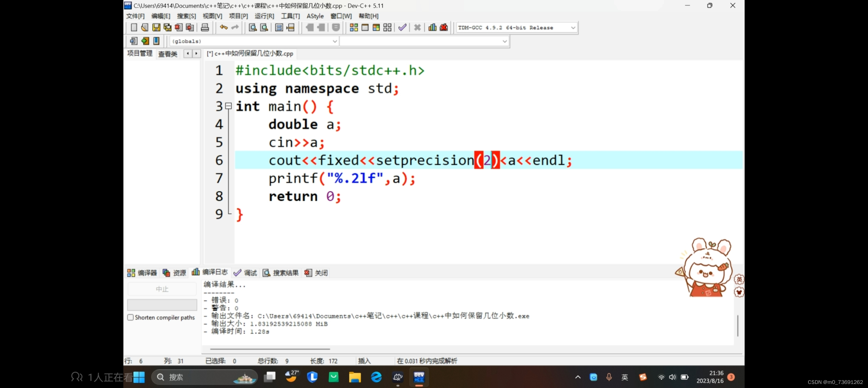Click the Redo toolbar arrow
Viewport: 868px width, 388px height.
pos(235,27)
